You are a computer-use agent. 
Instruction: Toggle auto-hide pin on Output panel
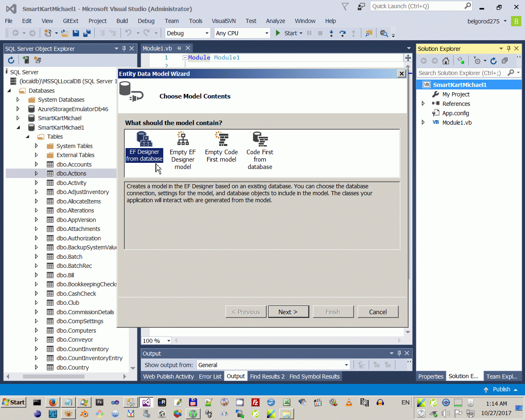pyautogui.click(x=399, y=353)
